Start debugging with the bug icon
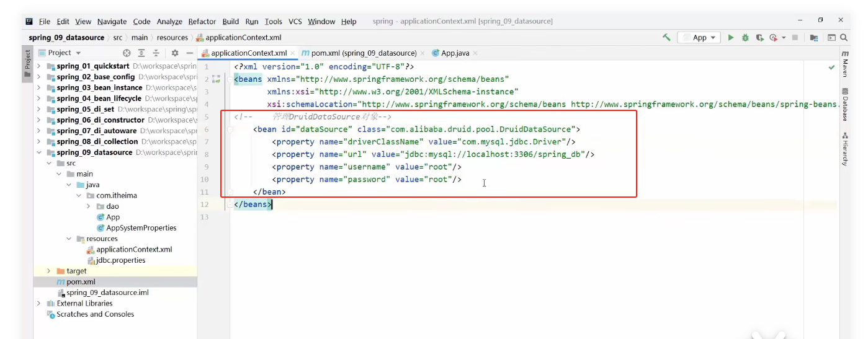The width and height of the screenshot is (868, 339). click(x=745, y=37)
